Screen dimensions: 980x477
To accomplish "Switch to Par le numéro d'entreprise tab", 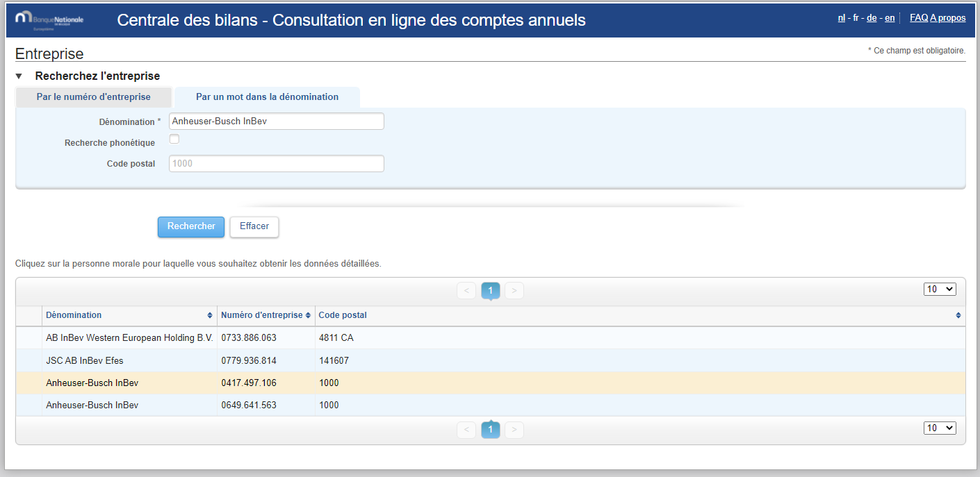I will point(93,97).
